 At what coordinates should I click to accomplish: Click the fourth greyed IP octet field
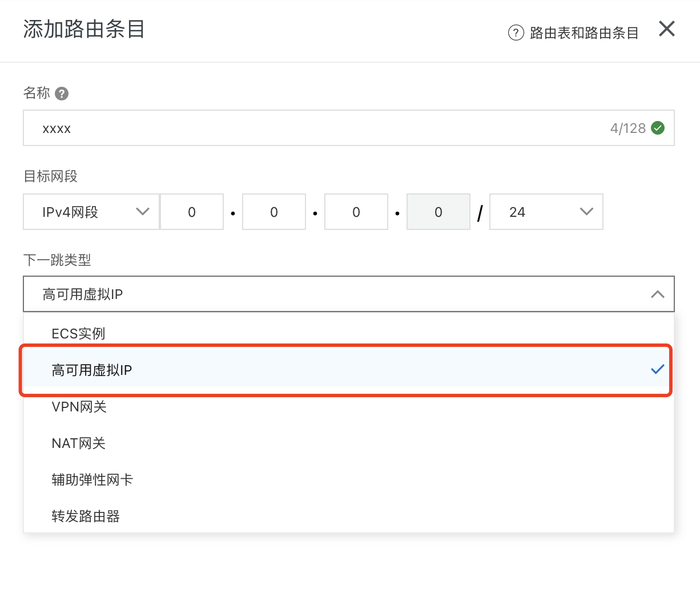[438, 212]
